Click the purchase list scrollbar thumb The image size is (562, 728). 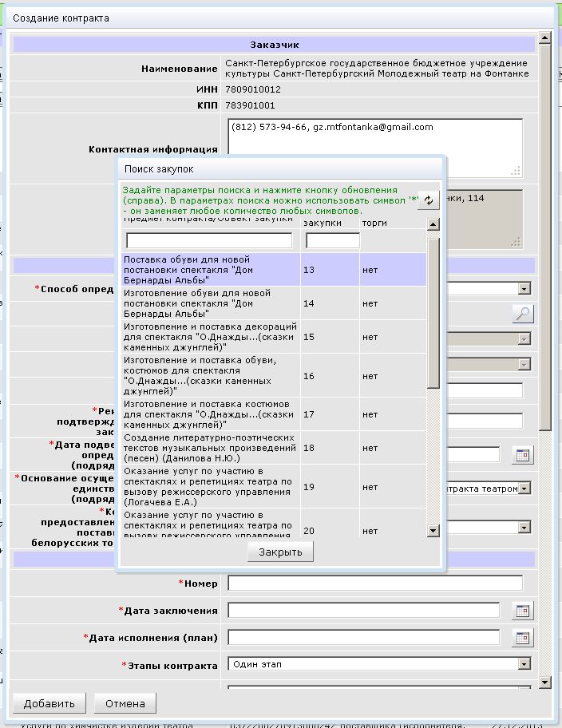point(433,314)
